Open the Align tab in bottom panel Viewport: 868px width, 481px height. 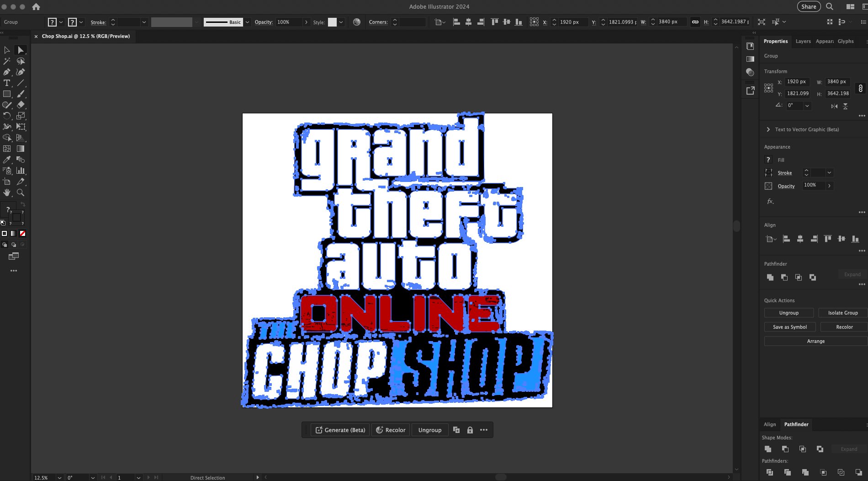pyautogui.click(x=770, y=424)
